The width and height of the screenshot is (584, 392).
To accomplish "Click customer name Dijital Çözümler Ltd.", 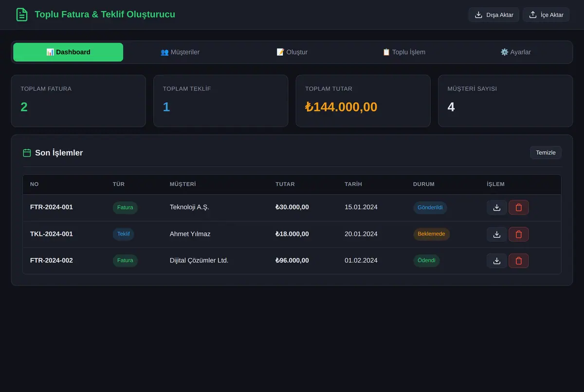I will 199,260.
